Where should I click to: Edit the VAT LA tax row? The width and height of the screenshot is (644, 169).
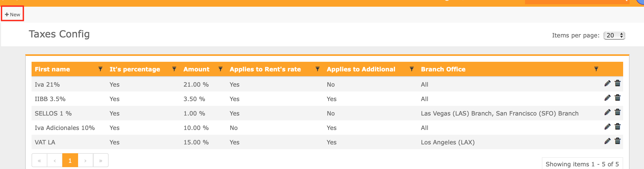click(x=607, y=141)
